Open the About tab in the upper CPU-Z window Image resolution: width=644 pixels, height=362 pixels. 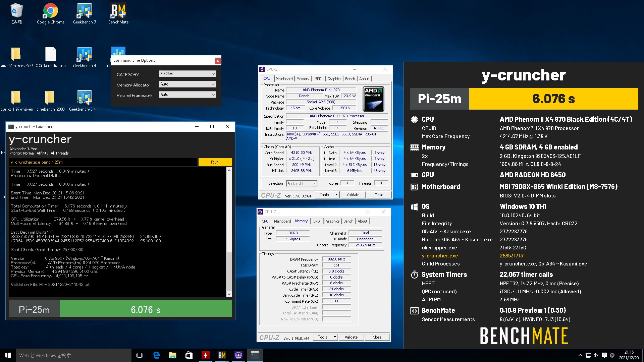click(x=364, y=79)
